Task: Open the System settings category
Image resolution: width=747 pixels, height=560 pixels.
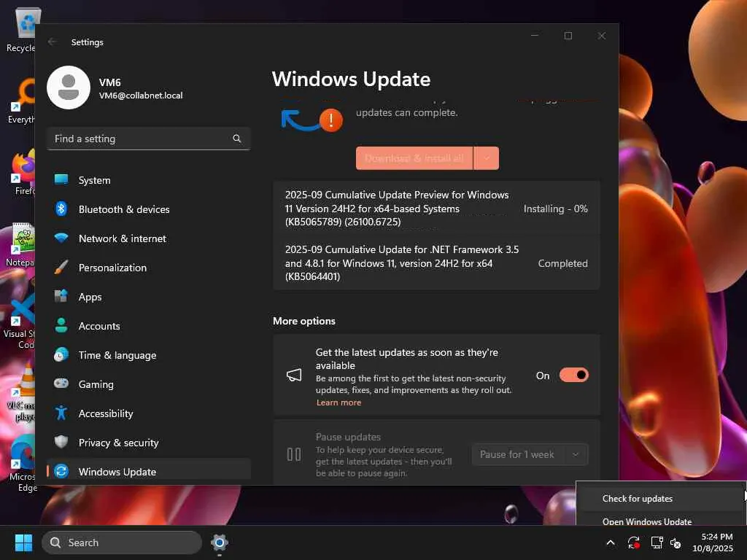Action: [149, 181]
